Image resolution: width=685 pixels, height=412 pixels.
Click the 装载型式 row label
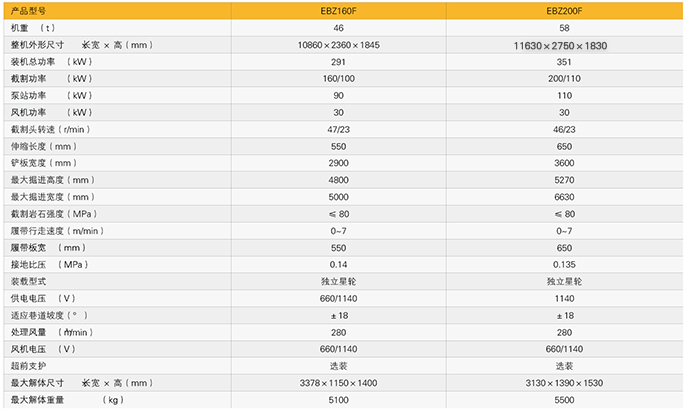[x=27, y=282]
